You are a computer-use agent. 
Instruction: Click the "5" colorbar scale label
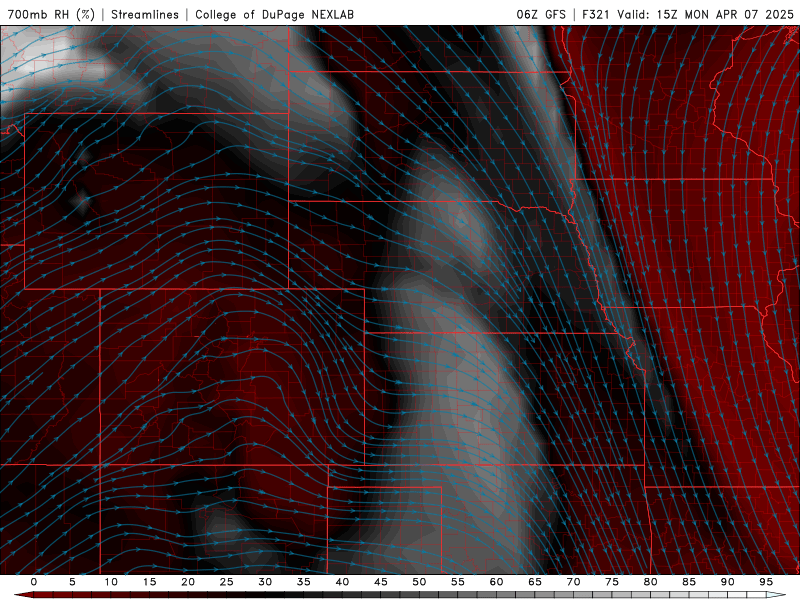pos(72,582)
